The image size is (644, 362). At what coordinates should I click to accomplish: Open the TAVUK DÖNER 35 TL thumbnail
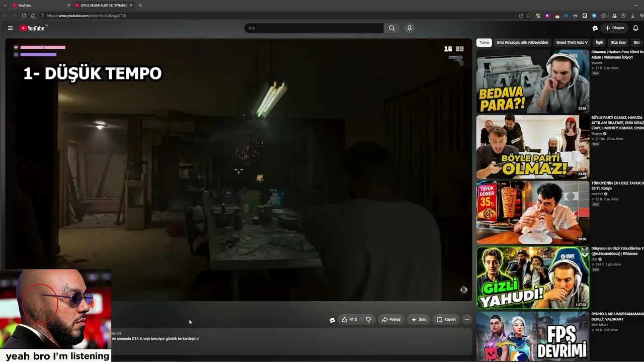(532, 212)
